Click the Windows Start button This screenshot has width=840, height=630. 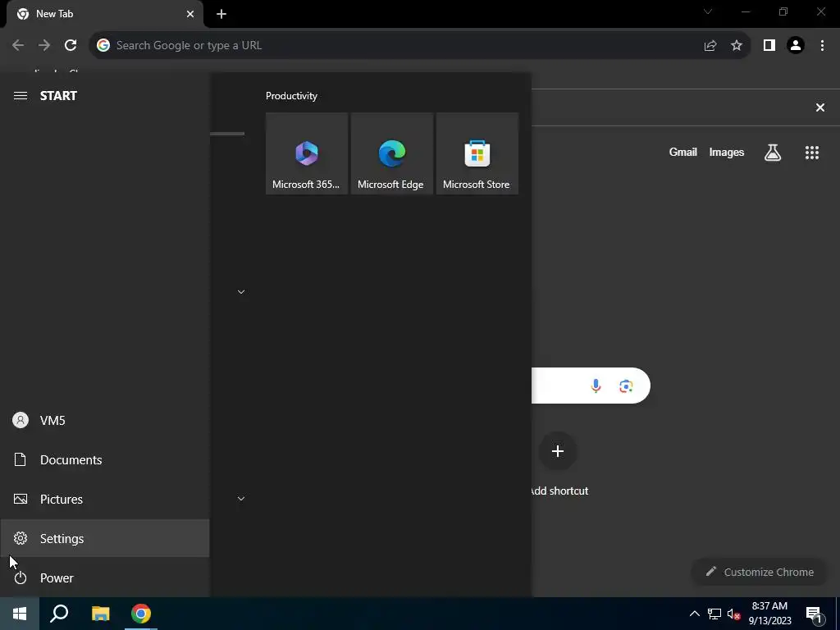click(20, 614)
